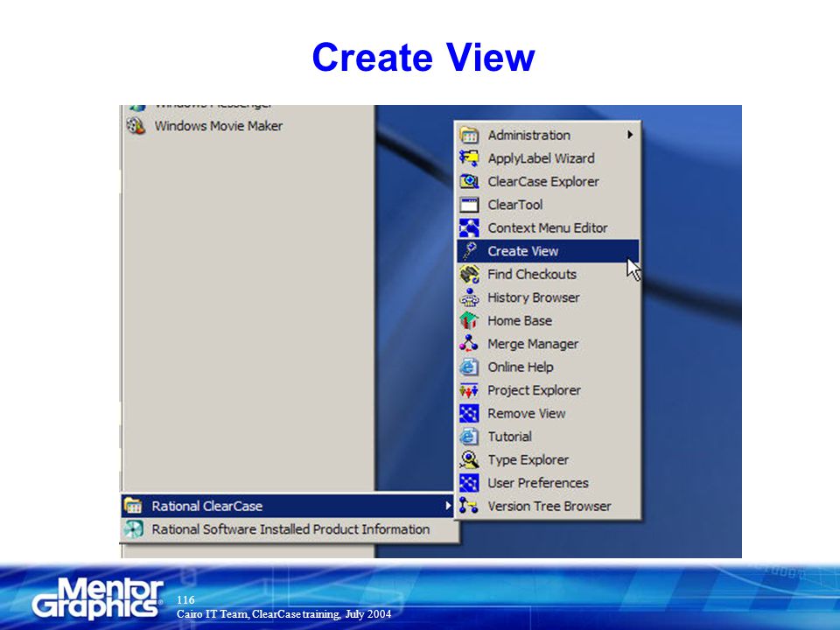Open Project Explorer menu entry
The width and height of the screenshot is (840, 630).
click(548, 390)
